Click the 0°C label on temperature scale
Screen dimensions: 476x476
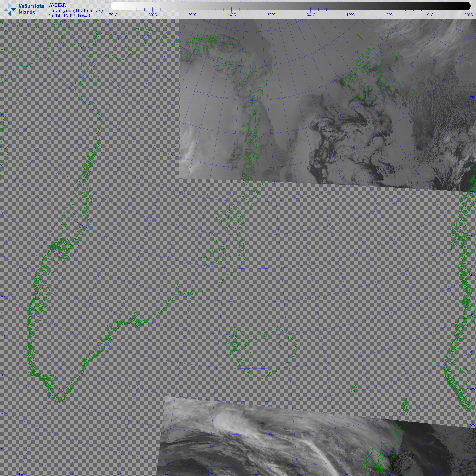click(x=390, y=15)
